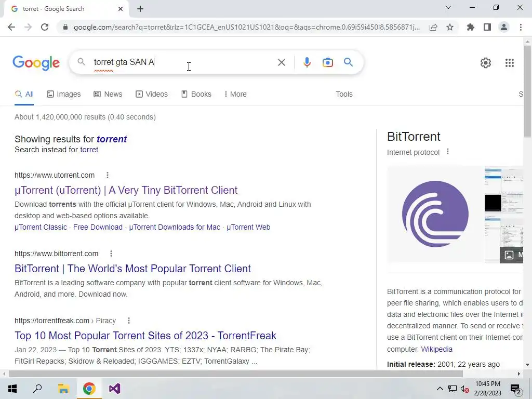Viewport: 532px width, 399px height.
Task: Switch to the Images tab
Action: click(63, 95)
